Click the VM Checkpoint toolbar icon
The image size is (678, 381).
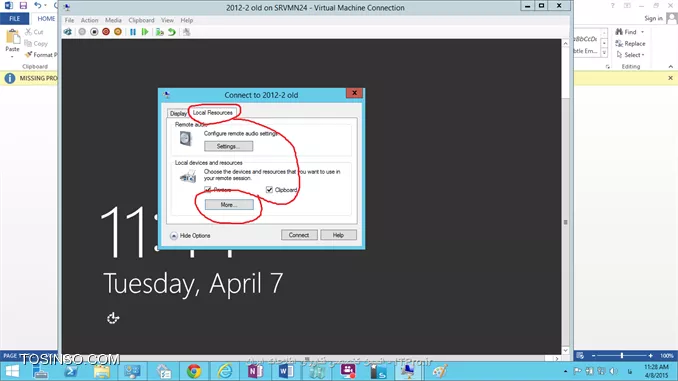coord(160,32)
